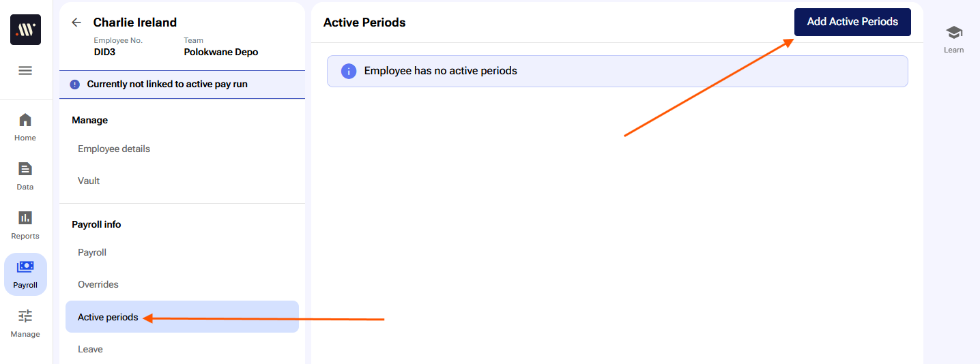Open the Manage sliders icon
980x364 pixels.
[25, 316]
